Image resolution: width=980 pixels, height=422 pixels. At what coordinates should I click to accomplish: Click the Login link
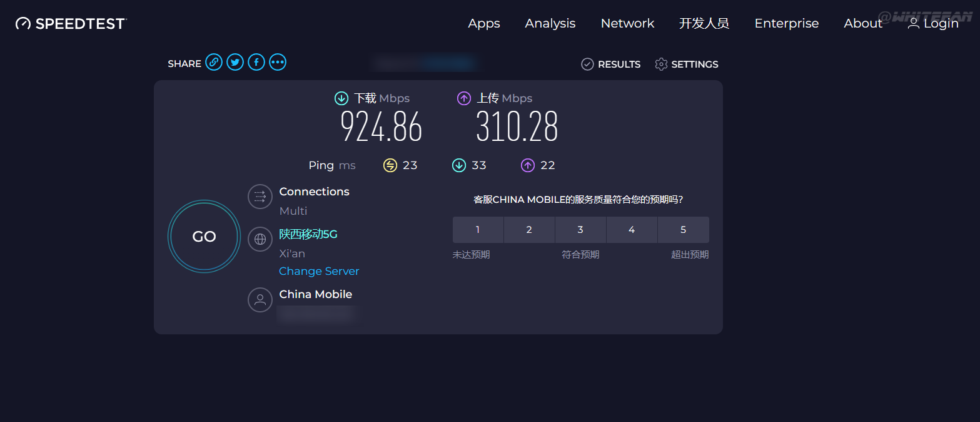point(941,24)
